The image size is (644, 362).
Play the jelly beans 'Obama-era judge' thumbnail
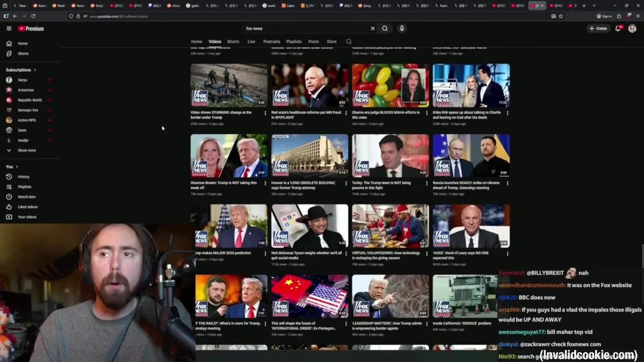(390, 85)
